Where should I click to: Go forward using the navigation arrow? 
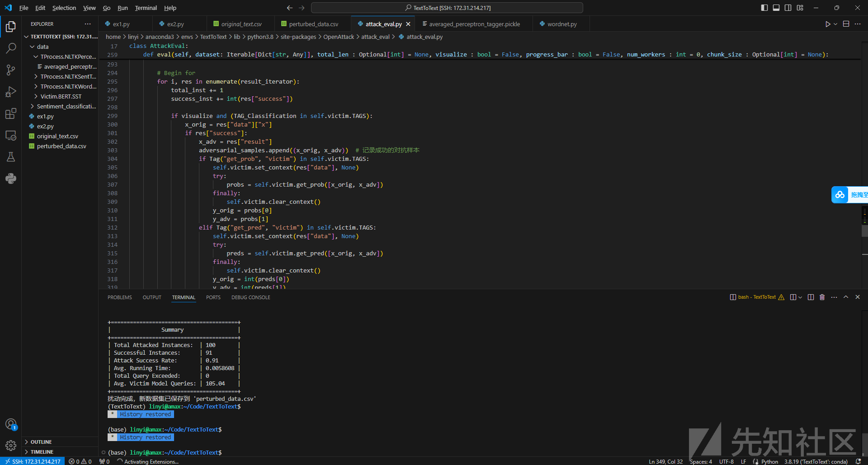tap(302, 8)
